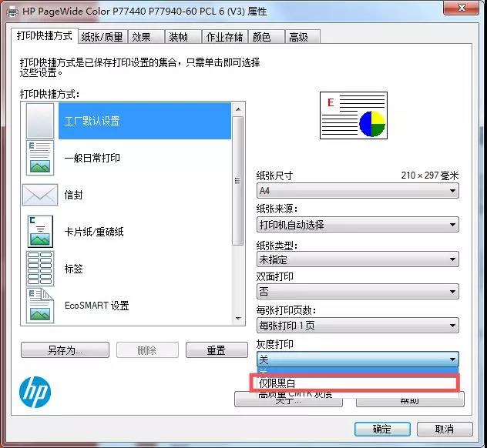
Task: Click the shortcut list scrollbar thumb
Action: point(238,181)
